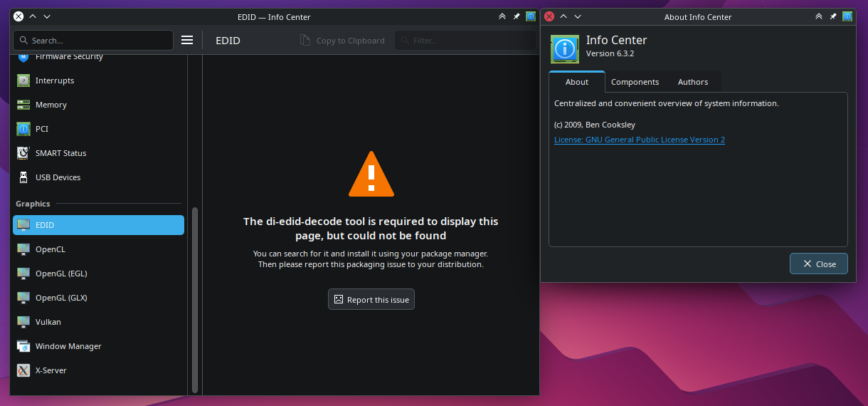
Task: Close the About Info Center dialog with red X
Action: (x=549, y=16)
